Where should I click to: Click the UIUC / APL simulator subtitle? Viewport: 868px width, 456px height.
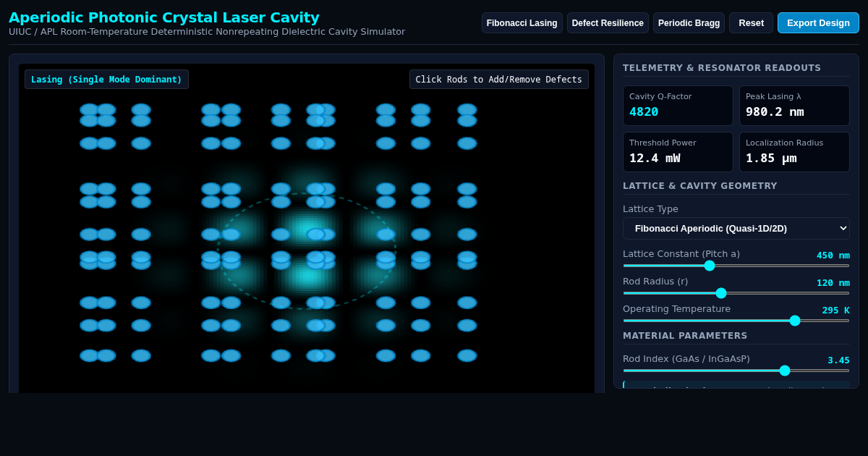coord(207,32)
